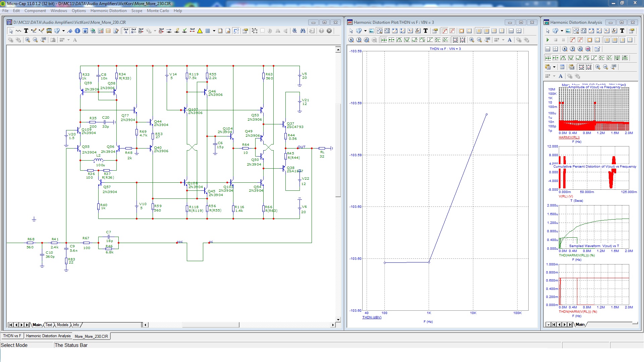Switch to the Info schematic page tab
The image size is (644, 362).
76,325
